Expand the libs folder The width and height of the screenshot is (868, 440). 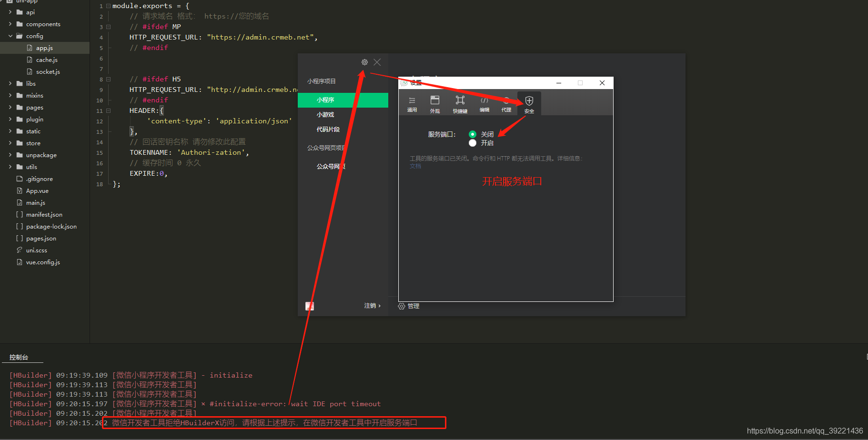[x=10, y=84]
